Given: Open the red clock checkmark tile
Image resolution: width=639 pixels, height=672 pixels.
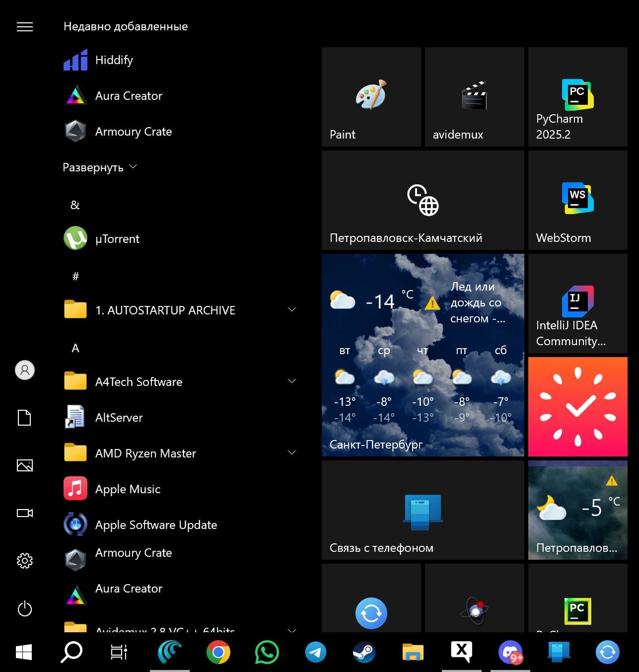Looking at the screenshot, I should pyautogui.click(x=578, y=407).
